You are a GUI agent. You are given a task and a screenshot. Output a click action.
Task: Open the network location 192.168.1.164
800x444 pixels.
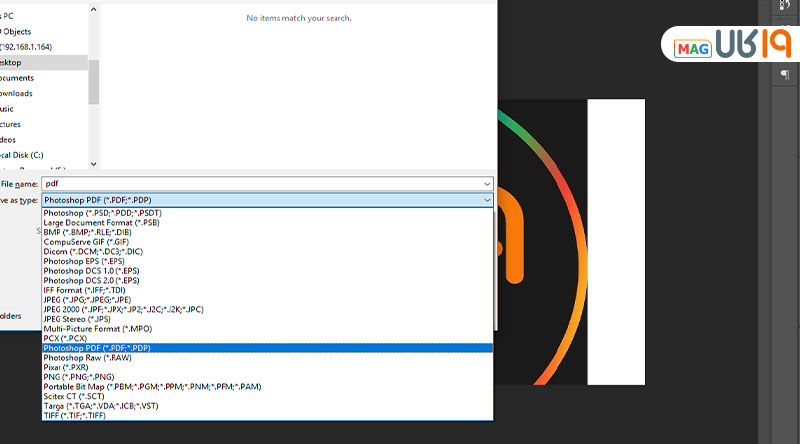click(x=30, y=46)
